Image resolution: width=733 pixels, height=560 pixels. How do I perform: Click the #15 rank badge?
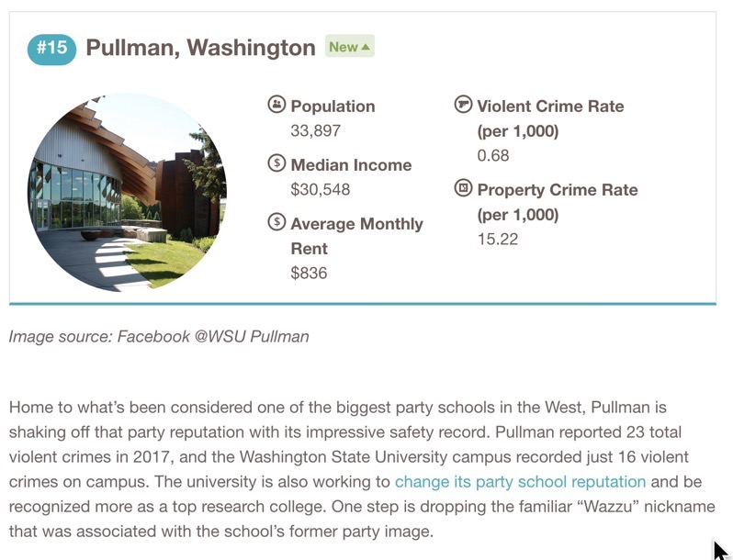[x=51, y=49]
